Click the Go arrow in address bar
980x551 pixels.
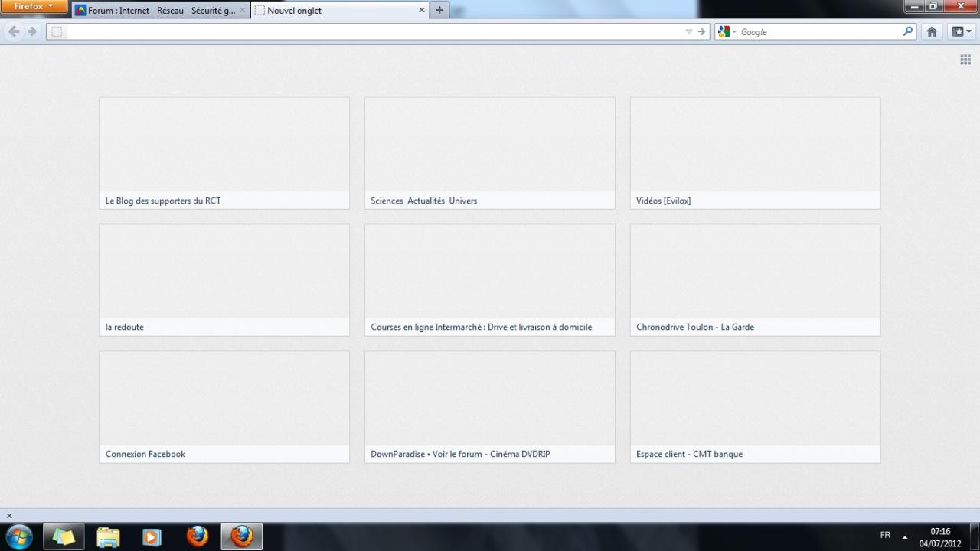(701, 31)
